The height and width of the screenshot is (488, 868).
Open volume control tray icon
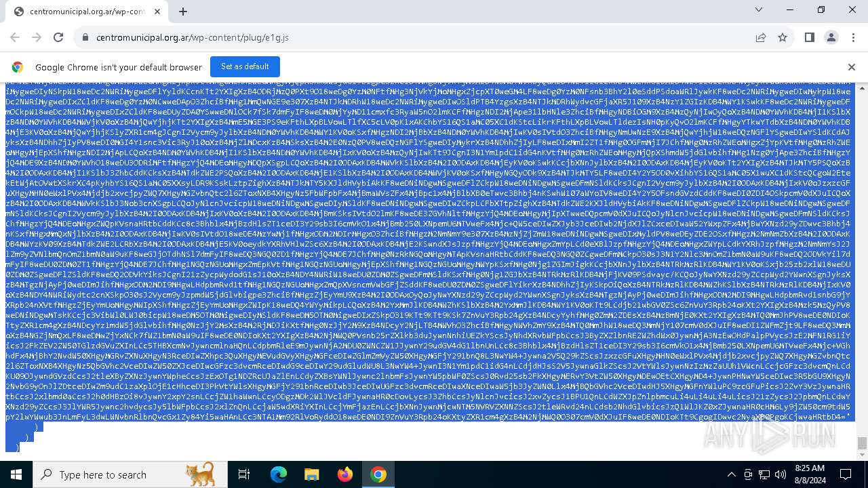[x=781, y=474]
